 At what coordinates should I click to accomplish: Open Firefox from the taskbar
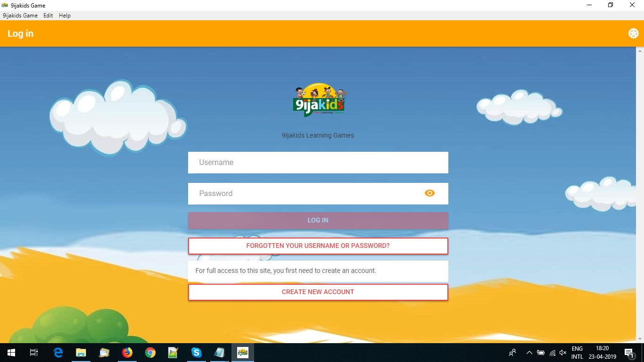click(x=127, y=353)
